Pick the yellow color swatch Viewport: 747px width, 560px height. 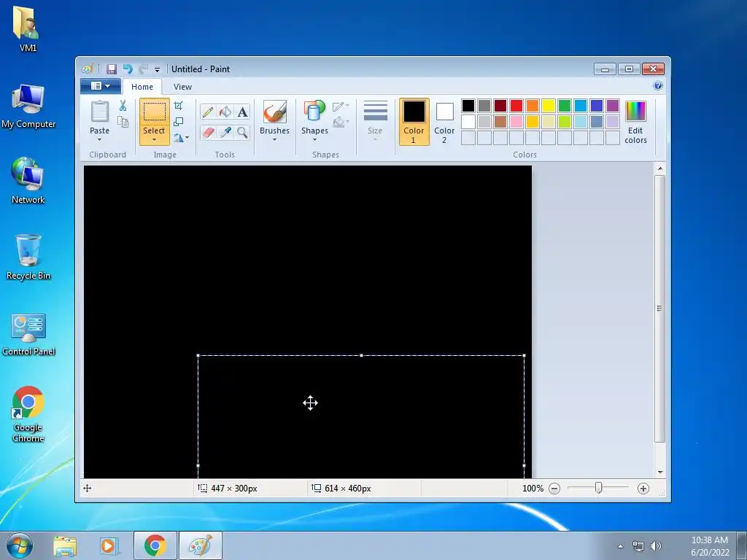pyautogui.click(x=549, y=105)
